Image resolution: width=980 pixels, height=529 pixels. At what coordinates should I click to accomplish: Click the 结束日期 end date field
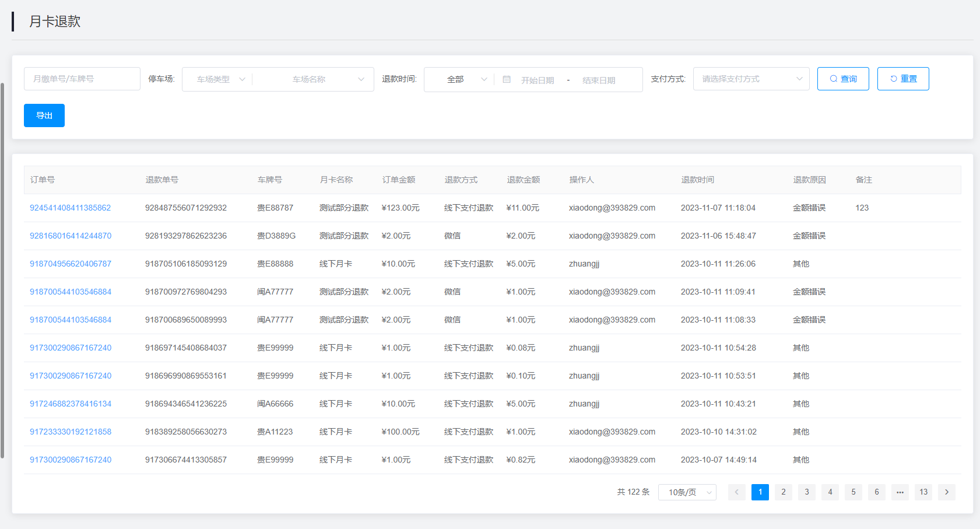point(599,80)
